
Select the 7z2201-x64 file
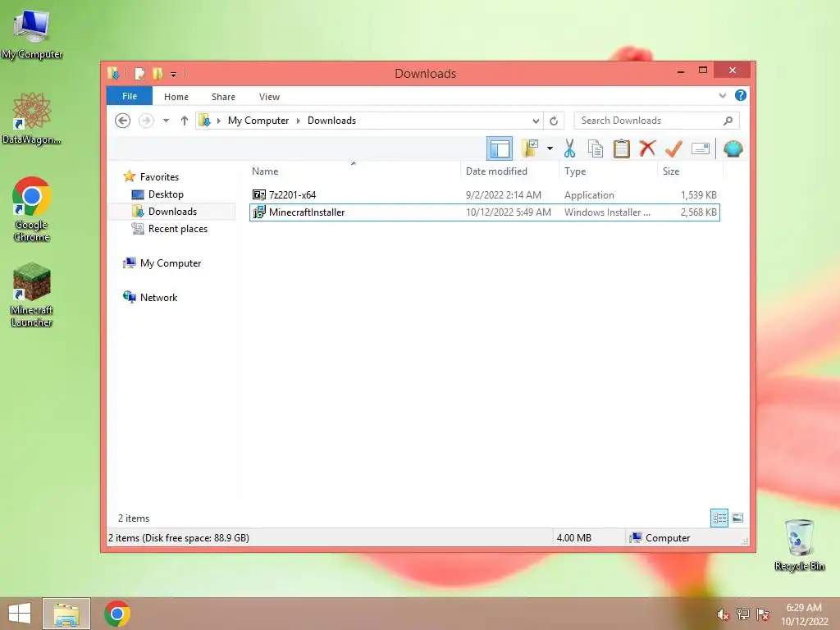(x=484, y=195)
